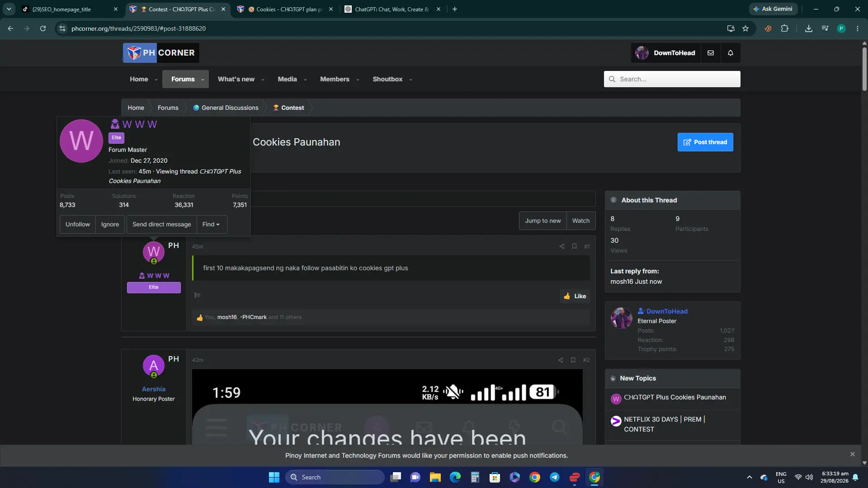Open the Find dropdown in profile card
The image size is (868, 488).
211,225
